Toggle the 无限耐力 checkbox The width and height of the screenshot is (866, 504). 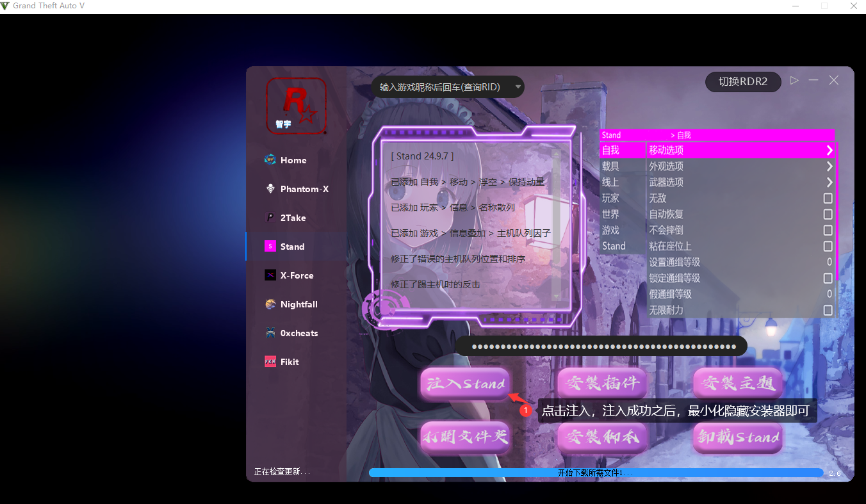pyautogui.click(x=828, y=311)
